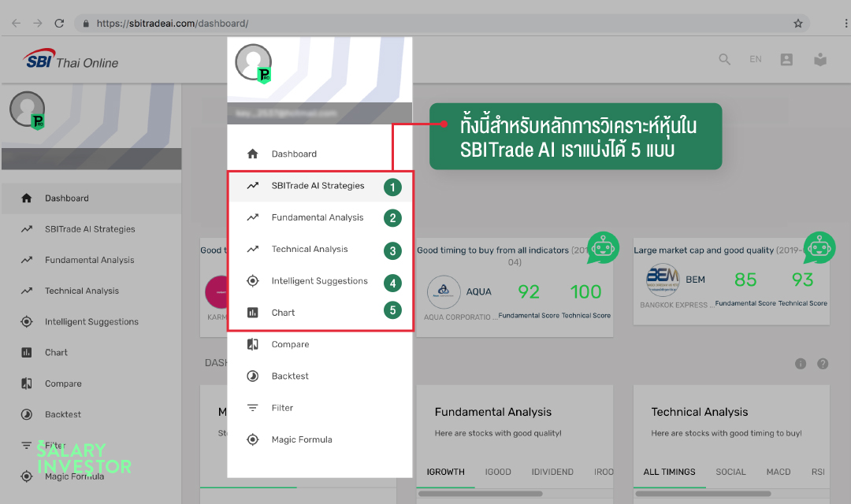Open the dashboard help question mark icon

pos(823,364)
